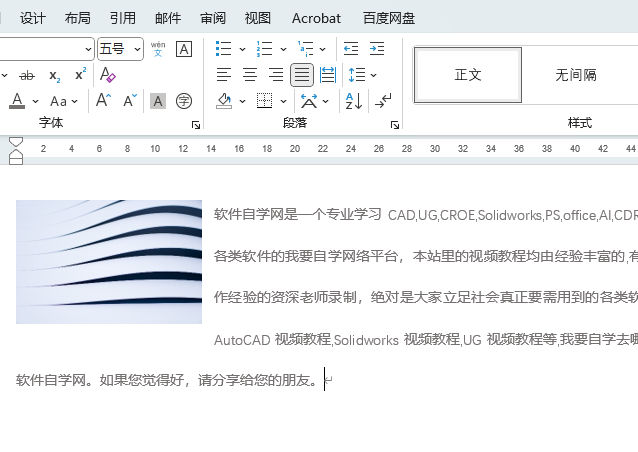Increase paragraph indent
The height and width of the screenshot is (452, 638).
pyautogui.click(x=377, y=49)
